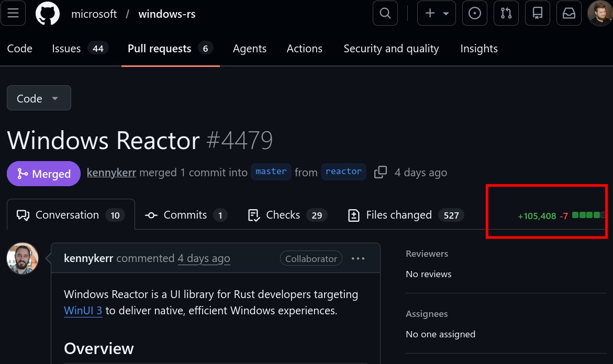Open the Issues tab
This screenshot has width=613, height=364.
tap(80, 49)
